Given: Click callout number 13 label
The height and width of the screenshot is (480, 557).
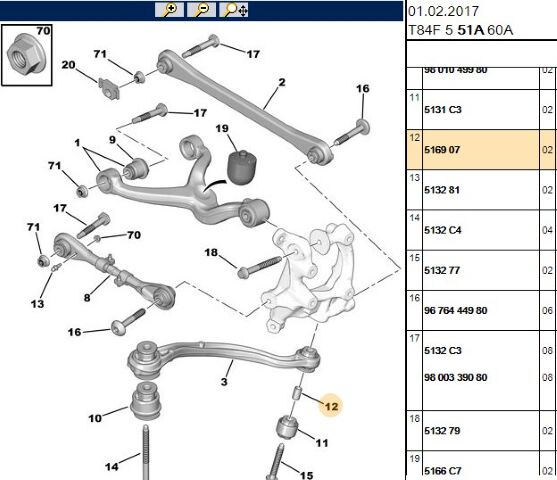Looking at the screenshot, I should (x=37, y=304).
